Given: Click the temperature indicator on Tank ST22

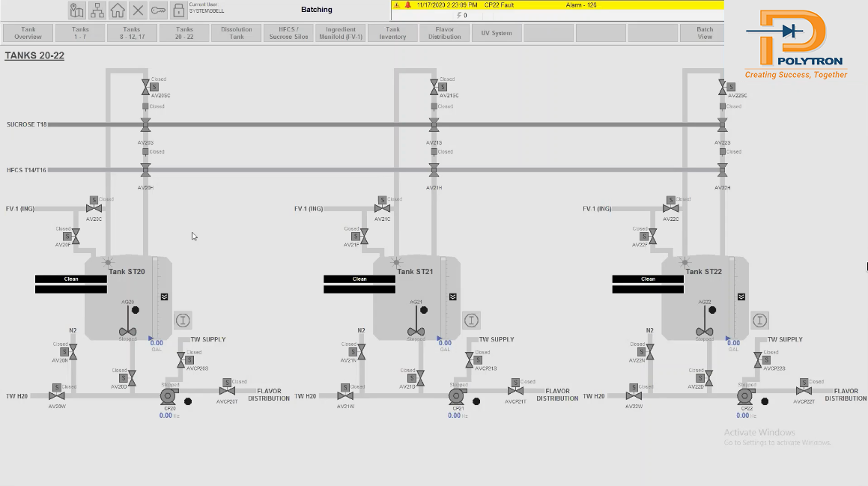Looking at the screenshot, I should coord(759,320).
